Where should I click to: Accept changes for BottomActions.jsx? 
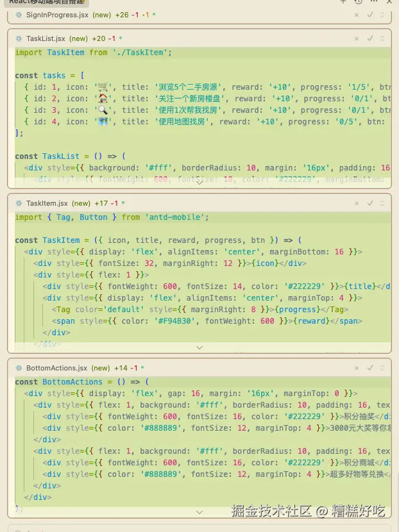pos(370,368)
